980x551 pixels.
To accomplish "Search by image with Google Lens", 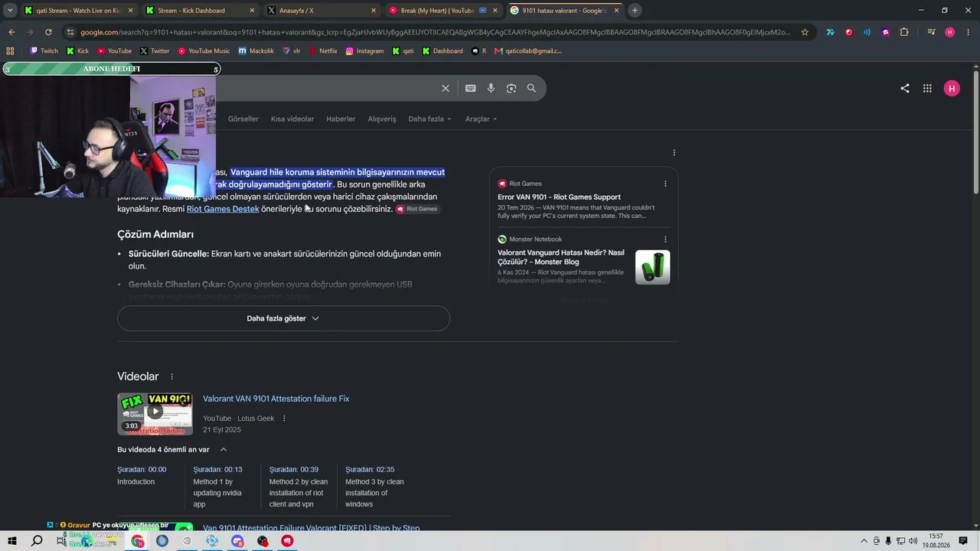I will click(511, 88).
